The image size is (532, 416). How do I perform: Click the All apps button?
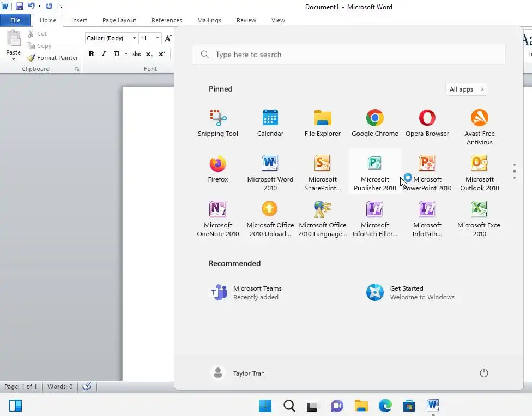(x=466, y=89)
